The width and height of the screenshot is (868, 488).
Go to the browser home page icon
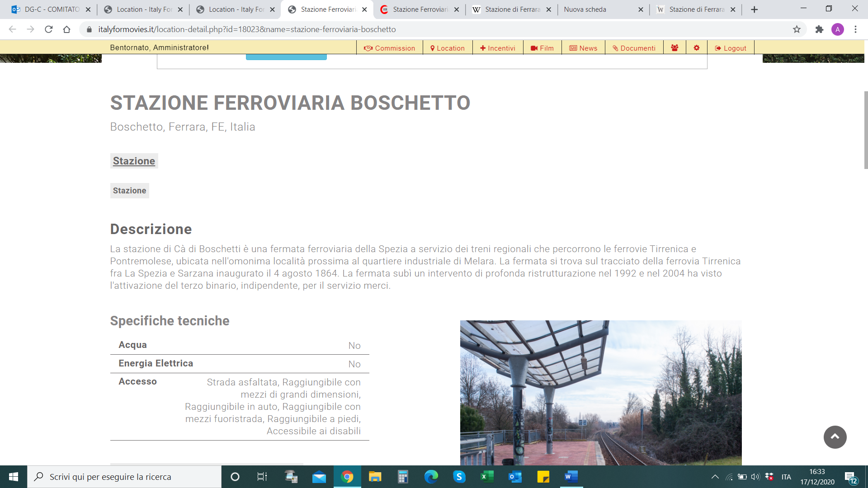click(66, 29)
